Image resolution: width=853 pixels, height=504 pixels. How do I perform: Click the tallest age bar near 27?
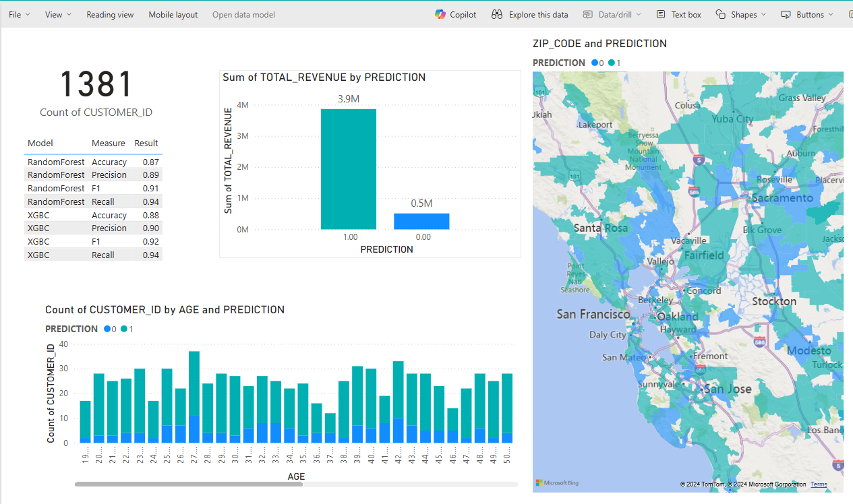tap(194, 397)
